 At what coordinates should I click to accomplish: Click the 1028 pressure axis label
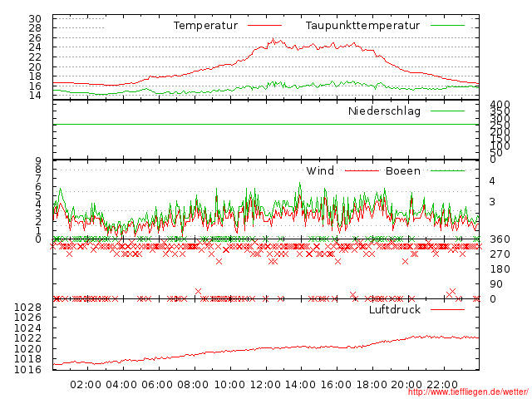(x=27, y=308)
